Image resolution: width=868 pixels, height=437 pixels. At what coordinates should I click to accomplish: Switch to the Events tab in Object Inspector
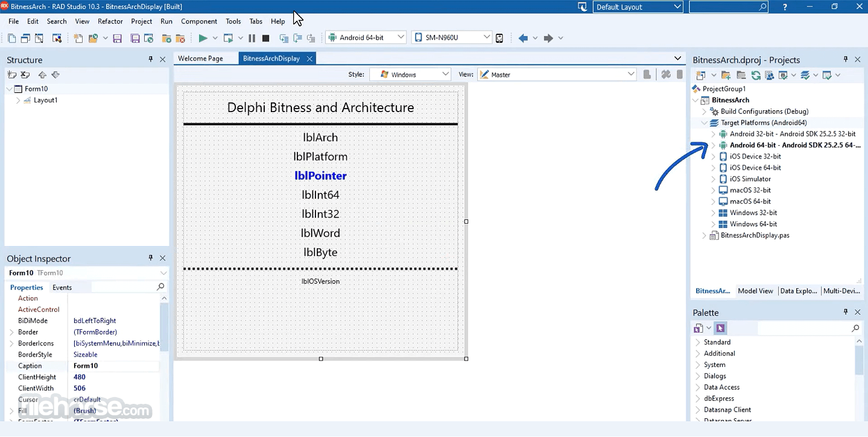[x=62, y=288]
